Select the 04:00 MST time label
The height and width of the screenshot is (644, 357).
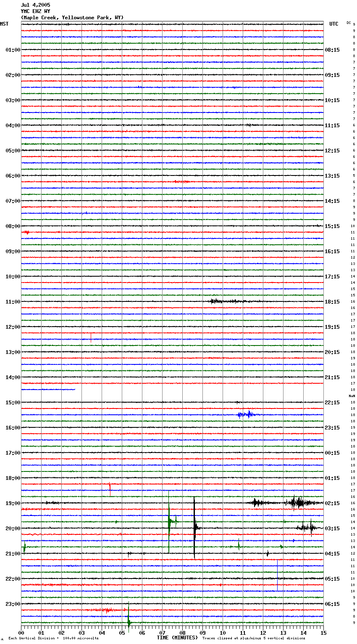[13, 126]
